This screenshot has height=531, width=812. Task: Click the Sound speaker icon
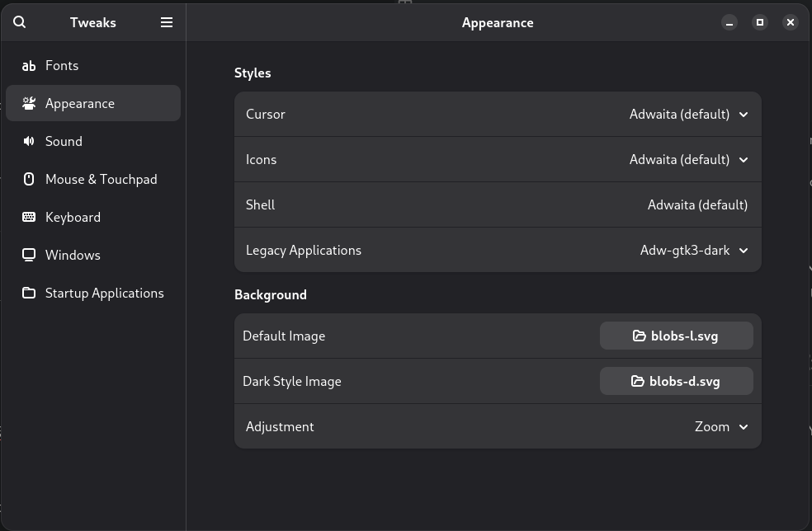tap(29, 141)
